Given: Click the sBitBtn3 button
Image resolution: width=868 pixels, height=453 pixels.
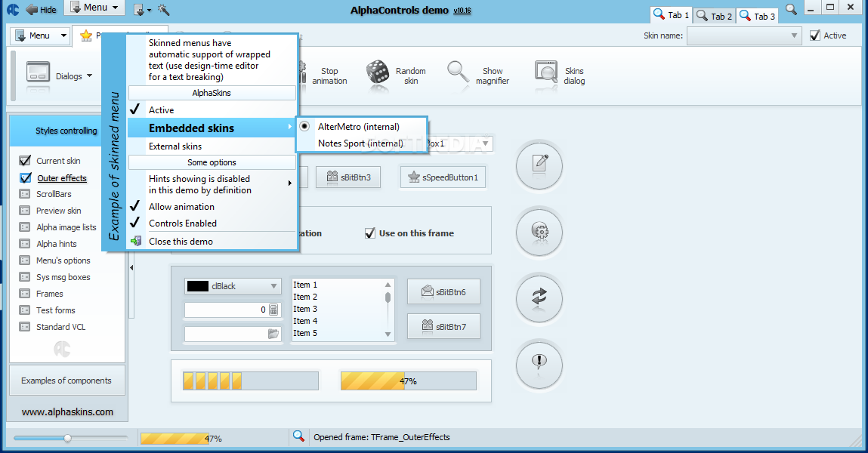Looking at the screenshot, I should pos(348,177).
